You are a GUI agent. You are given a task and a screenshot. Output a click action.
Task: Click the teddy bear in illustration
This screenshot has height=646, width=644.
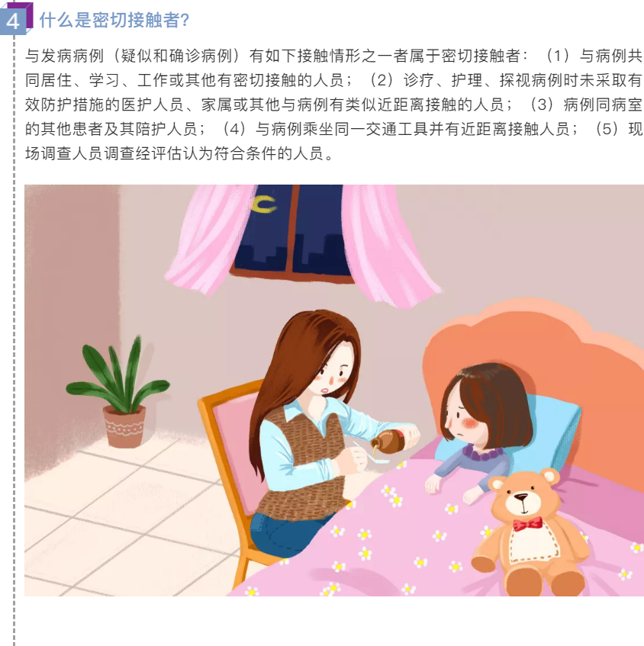(530, 532)
